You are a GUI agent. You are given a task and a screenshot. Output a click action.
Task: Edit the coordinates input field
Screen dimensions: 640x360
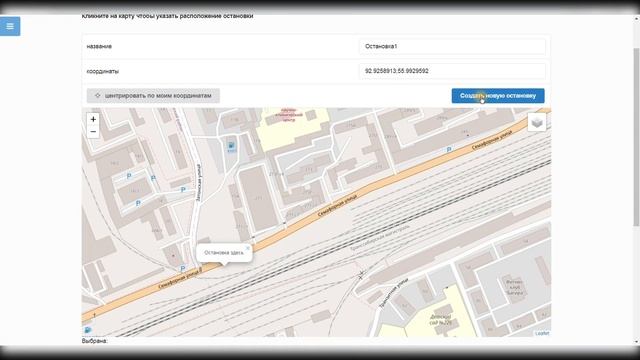pyautogui.click(x=452, y=71)
